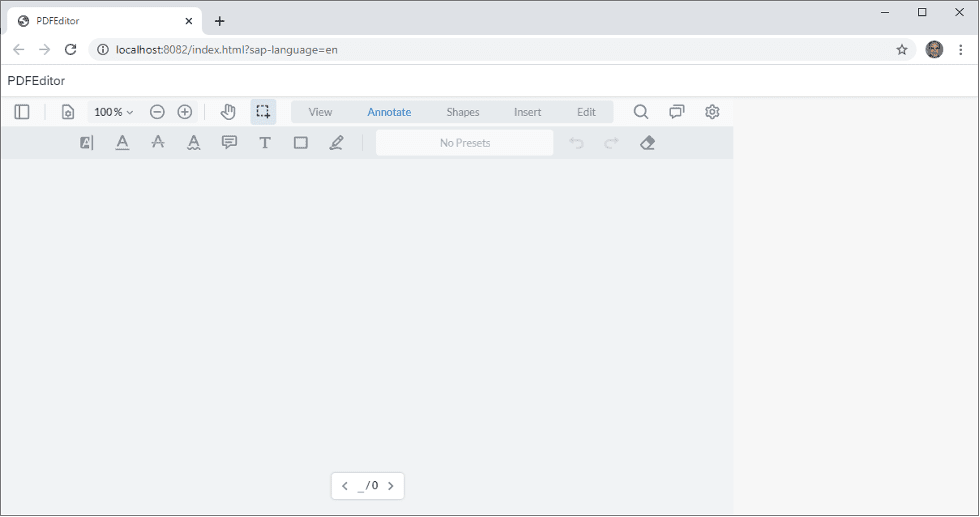Open the search magnifier
Viewport: 980px width, 517px height.
click(x=641, y=112)
